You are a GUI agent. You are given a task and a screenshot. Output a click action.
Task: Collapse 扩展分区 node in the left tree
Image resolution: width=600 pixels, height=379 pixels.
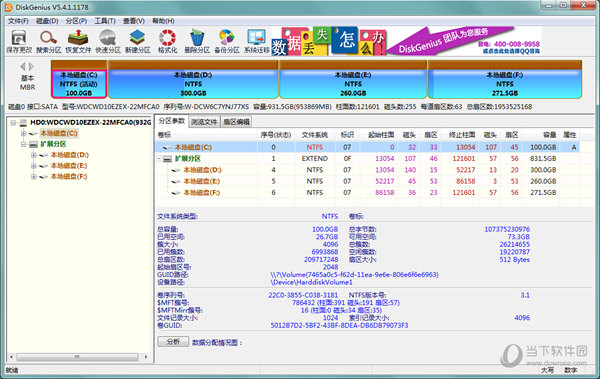(x=23, y=144)
